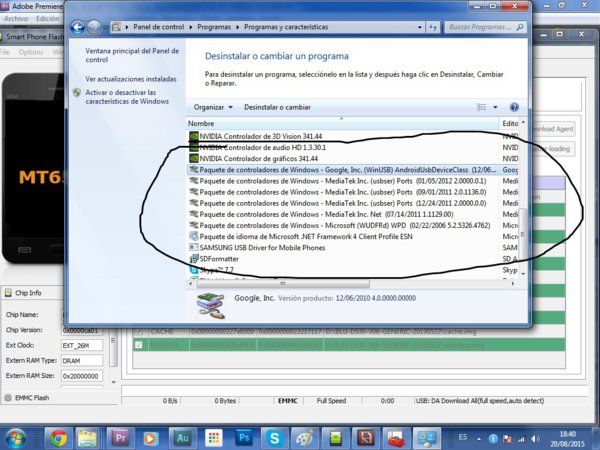The image size is (600, 450).
Task: Click the refresh button beside address bar
Action: pos(433,27)
